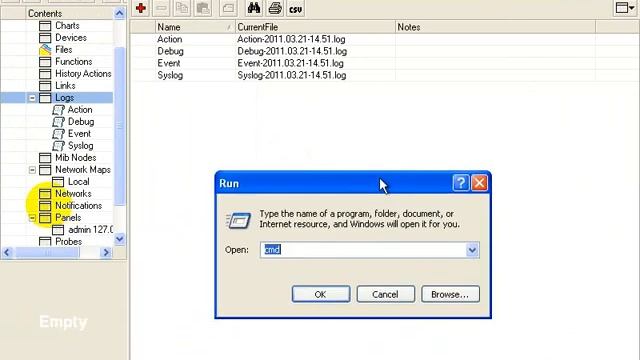Open the Syslog log in the tree
This screenshot has height=360, width=640.
click(x=80, y=146)
